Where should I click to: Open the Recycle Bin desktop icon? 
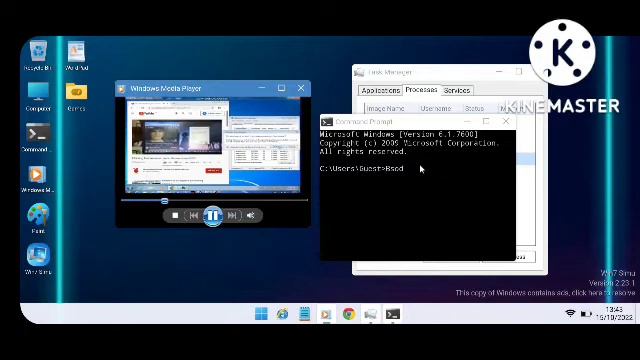pyautogui.click(x=38, y=55)
